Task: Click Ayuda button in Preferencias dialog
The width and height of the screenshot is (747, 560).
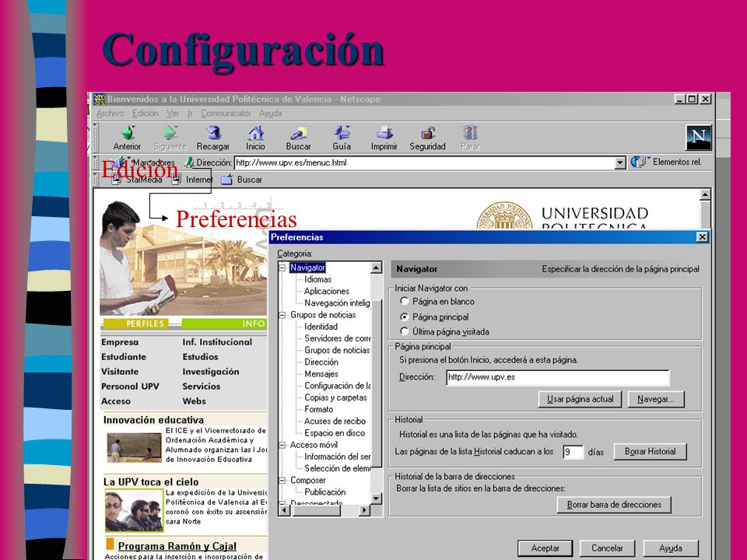Action: (671, 548)
